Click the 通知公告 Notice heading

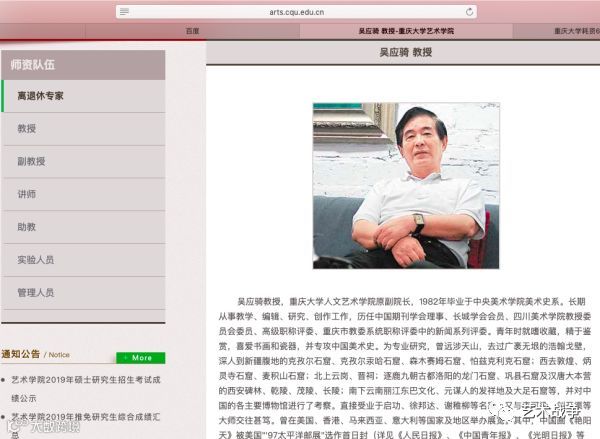36,354
